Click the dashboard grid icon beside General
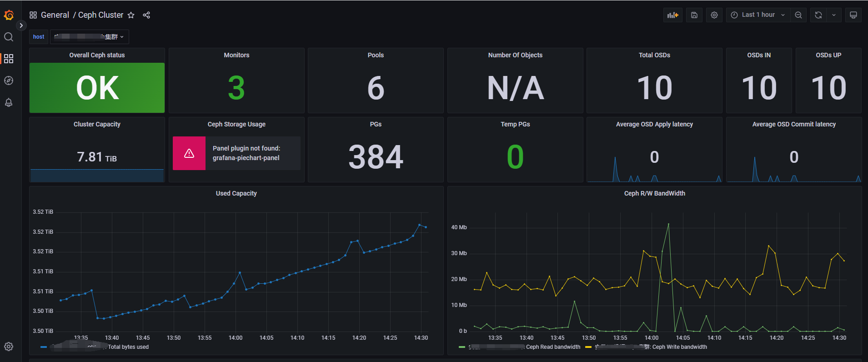The image size is (868, 362). tap(33, 15)
